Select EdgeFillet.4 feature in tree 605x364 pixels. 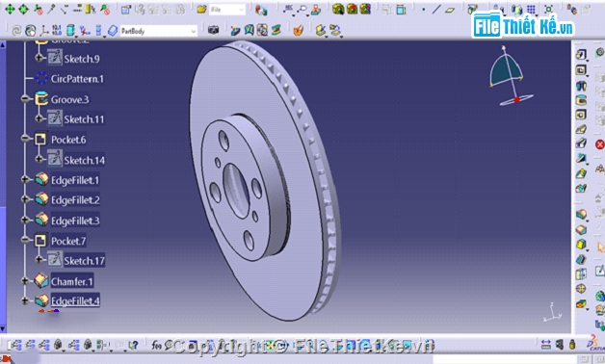75,300
